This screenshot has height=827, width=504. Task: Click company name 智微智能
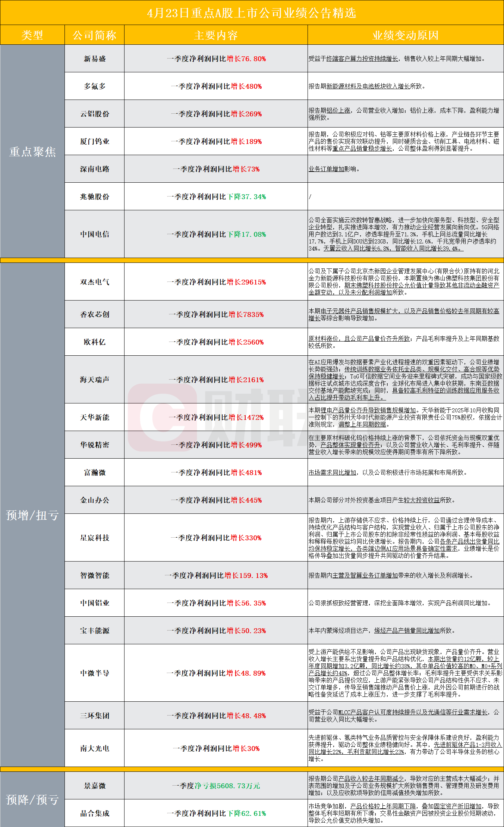tap(95, 575)
